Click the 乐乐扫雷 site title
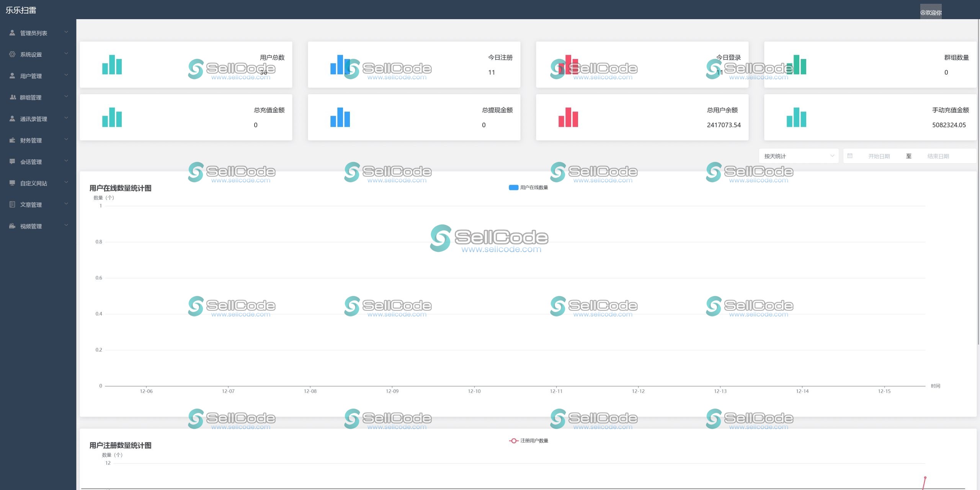 click(21, 10)
